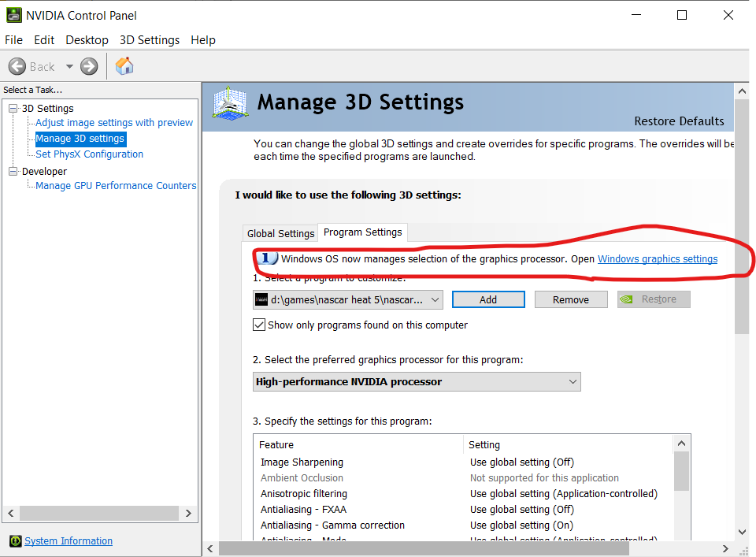Go to the Home icon in toolbar

[x=124, y=66]
